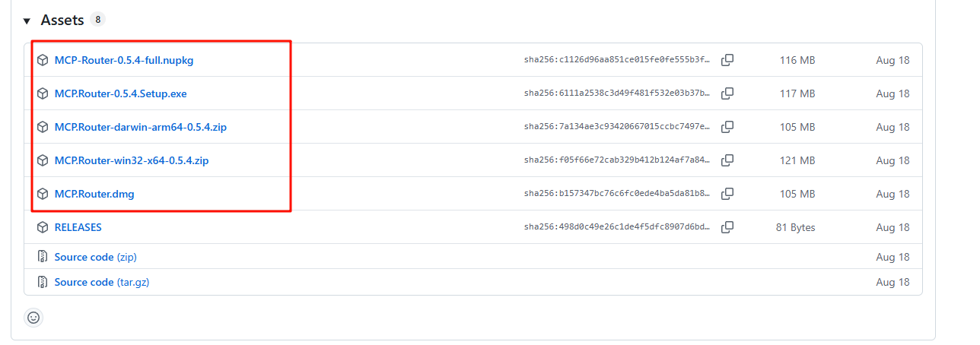Open the emoji reaction picker
The width and height of the screenshot is (980, 345).
[x=33, y=318]
